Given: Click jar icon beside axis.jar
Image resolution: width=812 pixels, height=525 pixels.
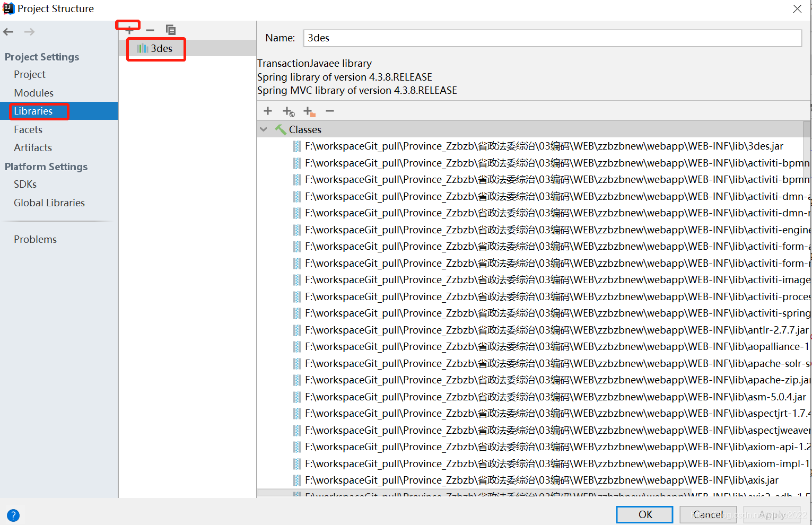Looking at the screenshot, I should pyautogui.click(x=297, y=480).
